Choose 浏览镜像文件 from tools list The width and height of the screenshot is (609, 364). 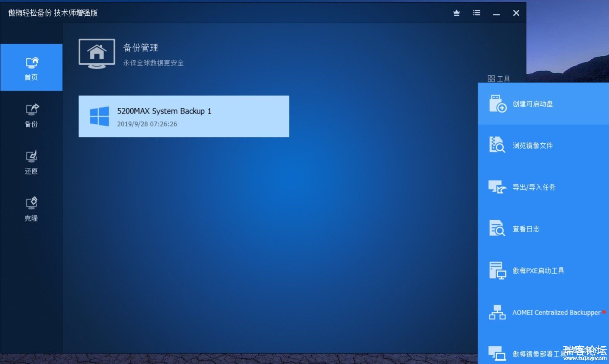543,146
